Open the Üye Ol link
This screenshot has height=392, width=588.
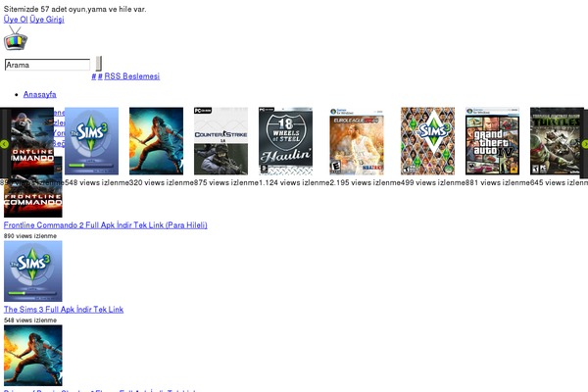(x=16, y=20)
